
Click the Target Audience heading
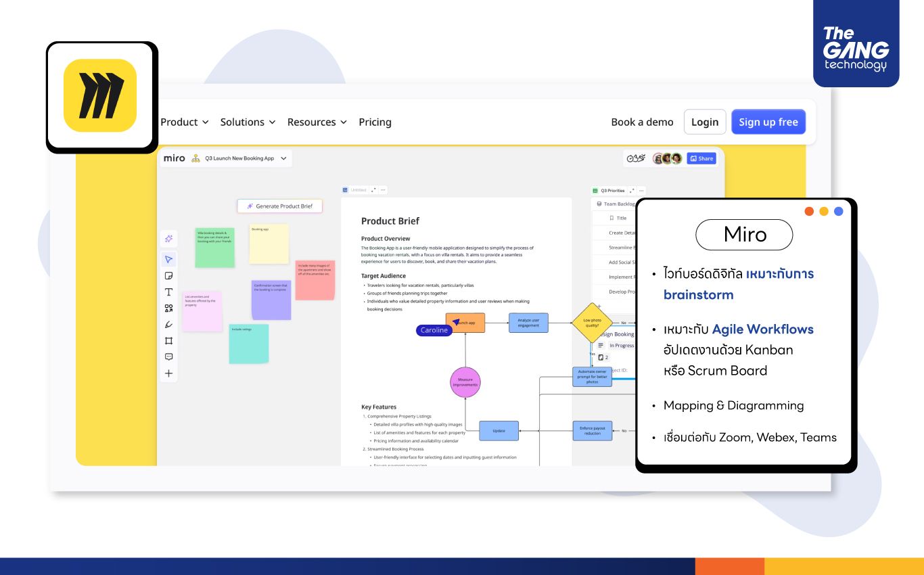[384, 276]
